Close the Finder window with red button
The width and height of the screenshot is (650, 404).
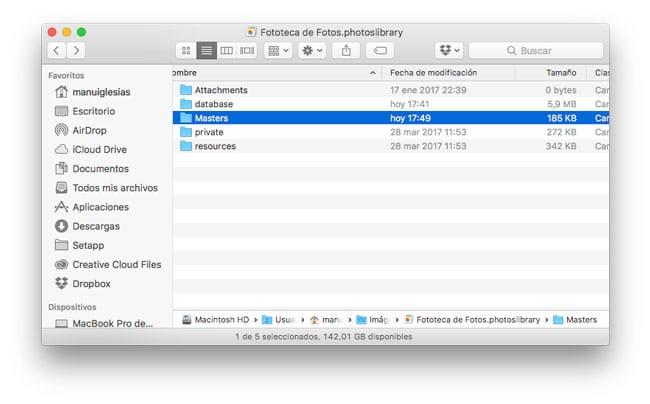52,32
